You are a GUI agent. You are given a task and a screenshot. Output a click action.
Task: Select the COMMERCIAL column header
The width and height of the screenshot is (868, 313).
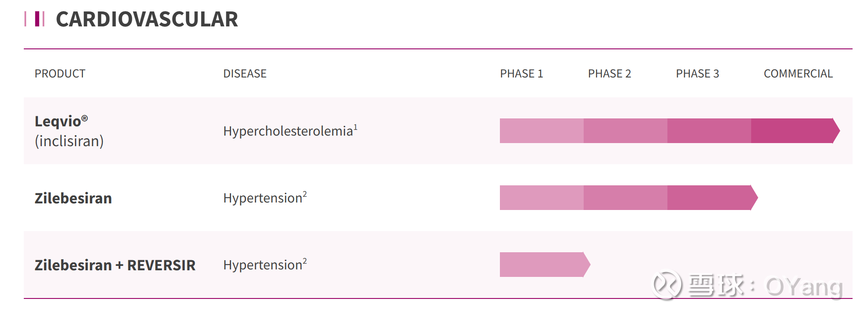798,74
